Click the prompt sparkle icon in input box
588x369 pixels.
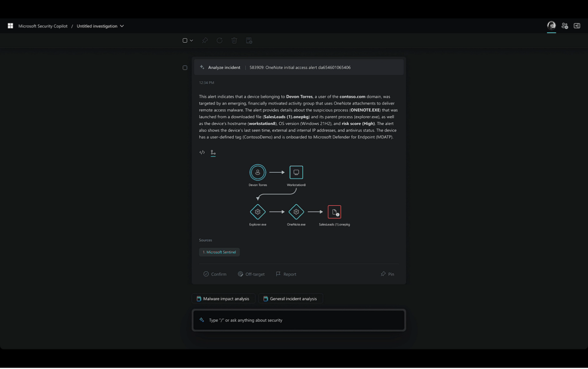(x=202, y=320)
